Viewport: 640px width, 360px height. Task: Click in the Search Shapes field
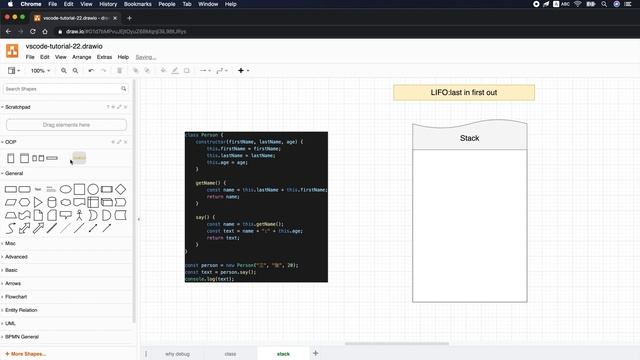pos(66,89)
